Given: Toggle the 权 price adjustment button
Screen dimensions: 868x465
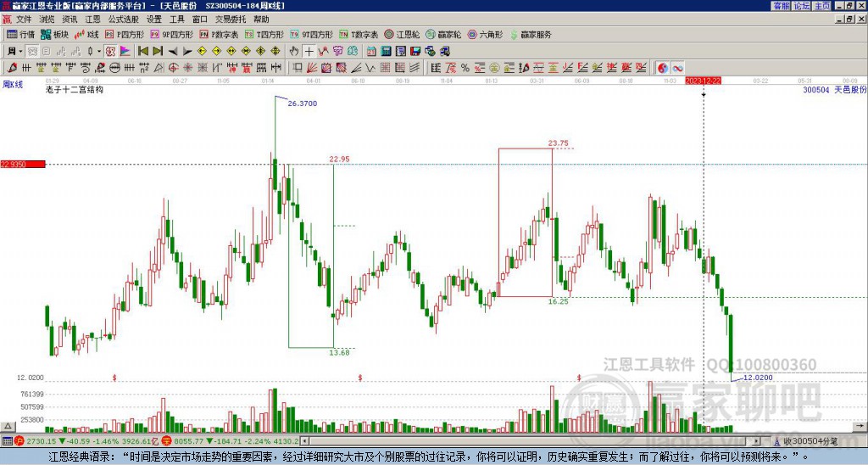Looking at the screenshot, I should tap(110, 52).
